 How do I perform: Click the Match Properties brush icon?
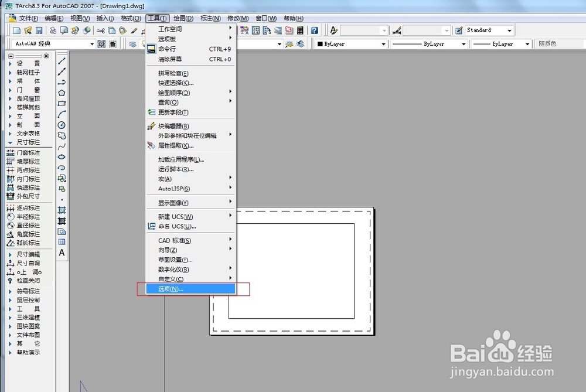pyautogui.click(x=134, y=30)
